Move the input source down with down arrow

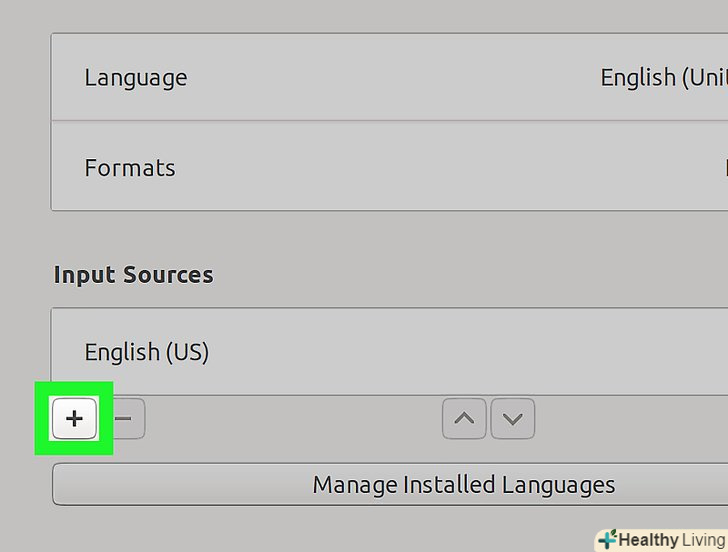[512, 419]
